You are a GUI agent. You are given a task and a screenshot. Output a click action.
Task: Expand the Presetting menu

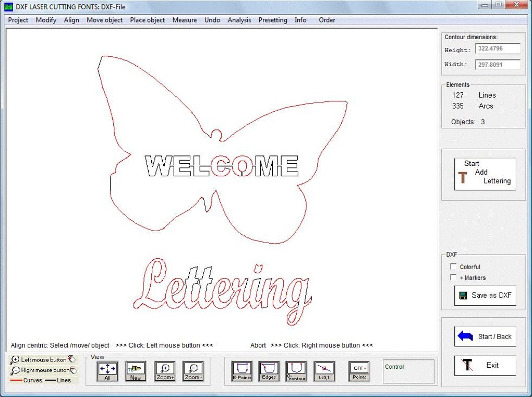tap(273, 20)
